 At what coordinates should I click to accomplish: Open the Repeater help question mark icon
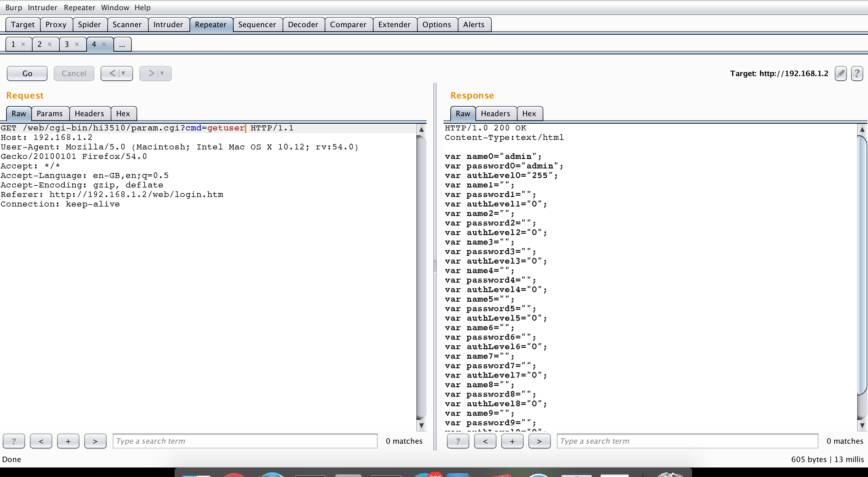[x=857, y=73]
